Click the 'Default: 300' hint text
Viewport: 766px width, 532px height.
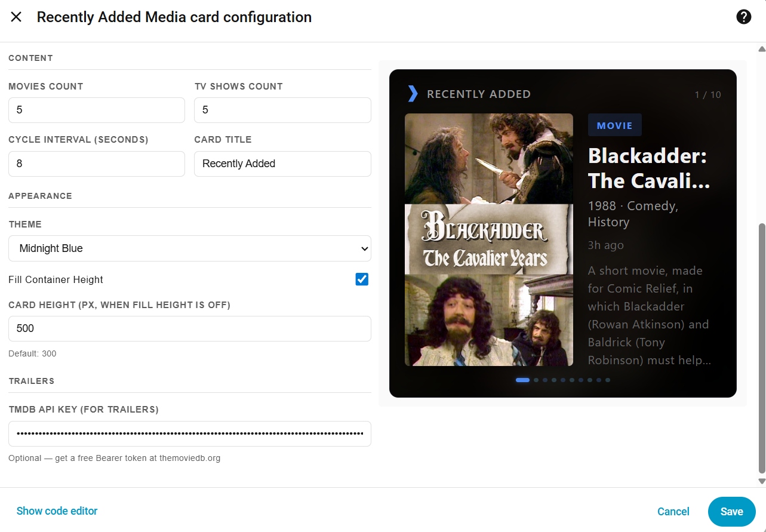click(32, 353)
